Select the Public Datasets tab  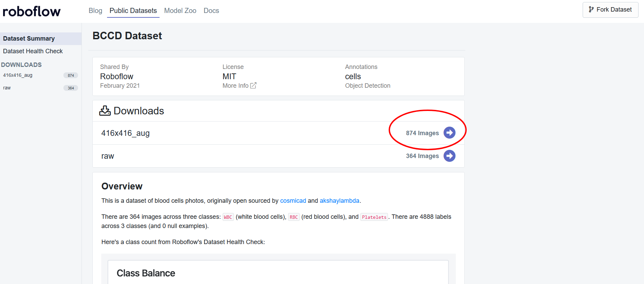point(133,11)
